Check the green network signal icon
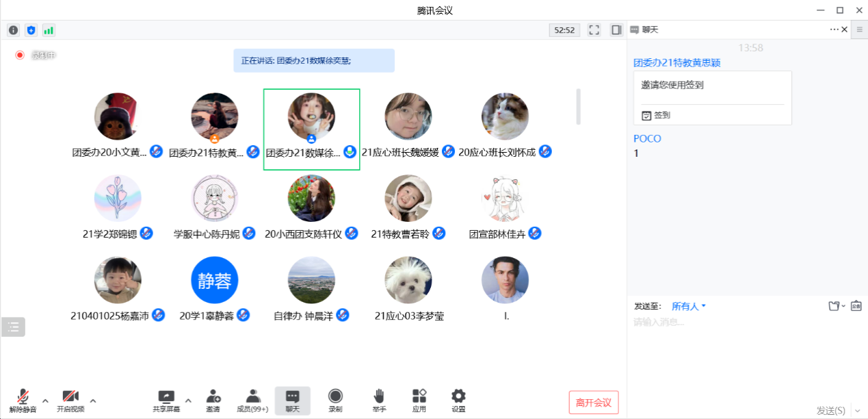 tap(49, 30)
